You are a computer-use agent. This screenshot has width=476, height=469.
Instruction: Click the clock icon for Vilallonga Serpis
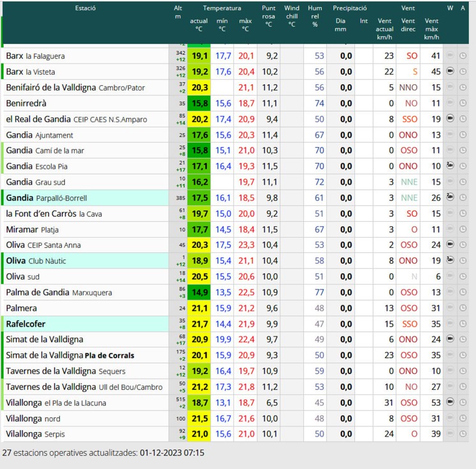tap(463, 434)
